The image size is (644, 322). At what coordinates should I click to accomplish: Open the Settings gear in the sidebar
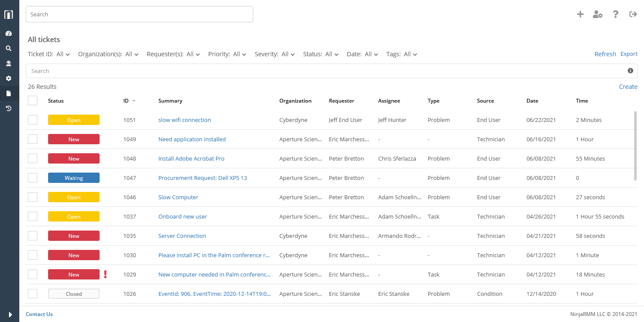[9, 78]
